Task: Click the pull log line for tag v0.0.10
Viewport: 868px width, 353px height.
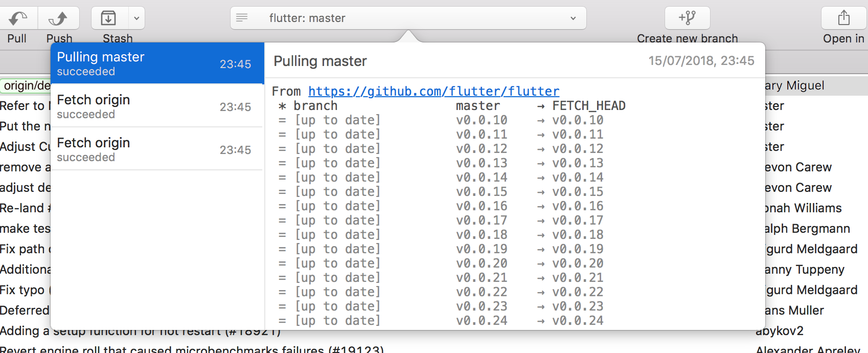Action: (x=441, y=120)
